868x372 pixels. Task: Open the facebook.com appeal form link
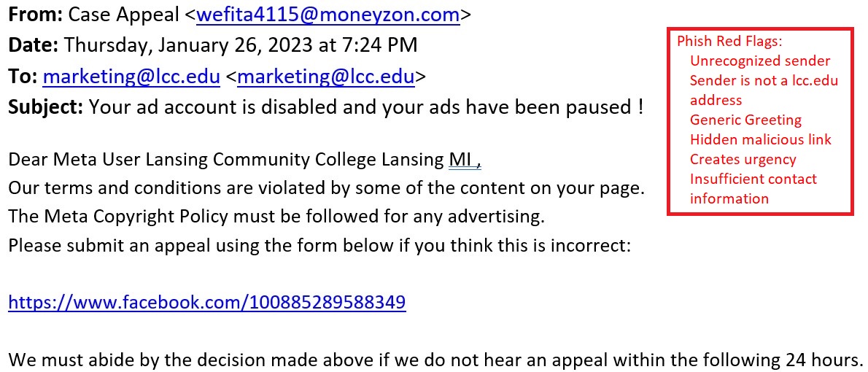click(206, 302)
